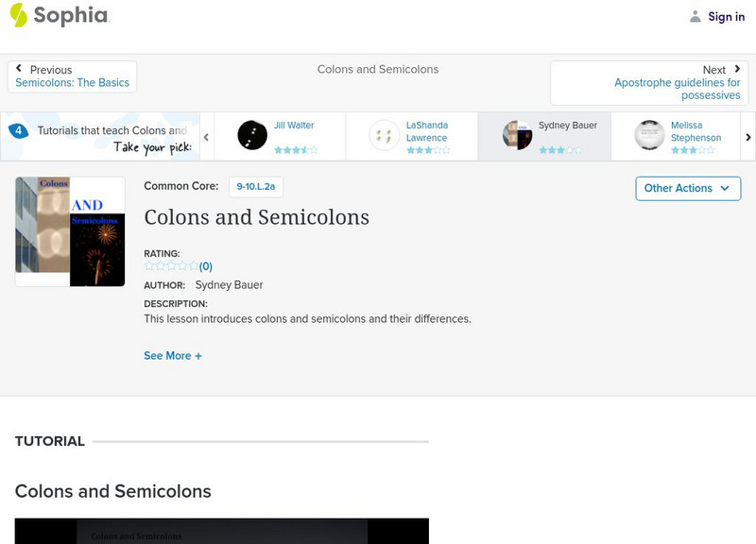This screenshot has width=756, height=544.
Task: Expand description with See More +
Action: coord(173,356)
